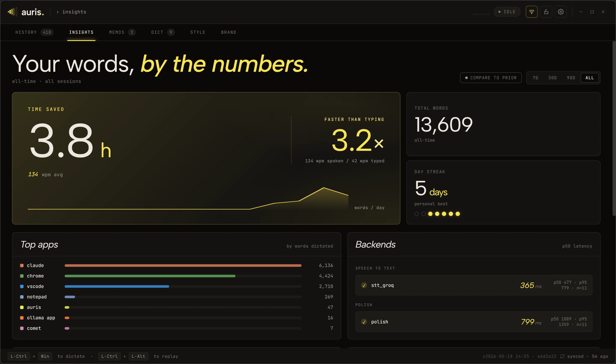The width and height of the screenshot is (616, 364).
Task: Click the L-Ctrl key hint before Win
Action: (x=19, y=356)
